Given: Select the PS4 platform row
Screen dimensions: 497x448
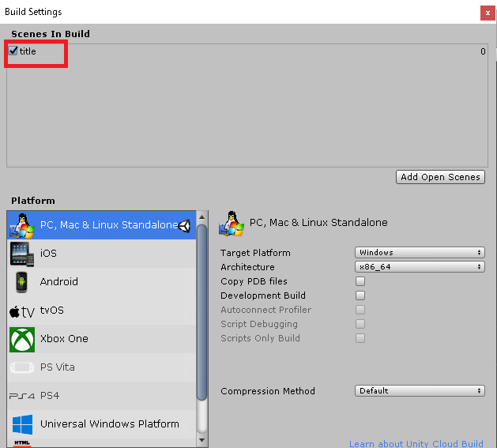Looking at the screenshot, I should [101, 396].
